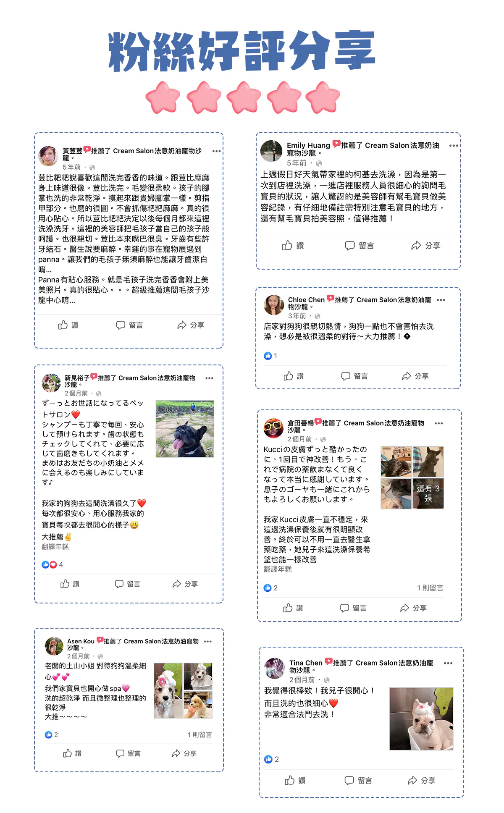Image resolution: width=504 pixels, height=813 pixels.
Task: View '1 則留言' on Asen Kou's post
Action: click(x=199, y=734)
